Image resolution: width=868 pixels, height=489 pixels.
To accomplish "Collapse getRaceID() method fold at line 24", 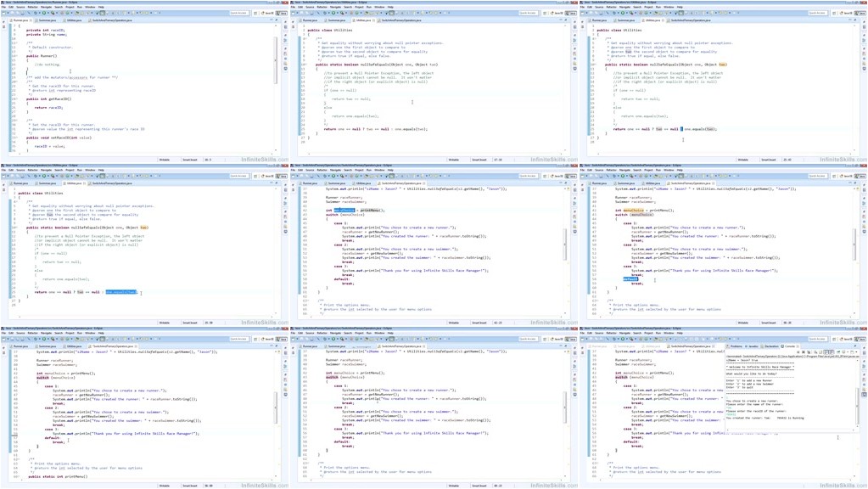I will pyautogui.click(x=17, y=98).
